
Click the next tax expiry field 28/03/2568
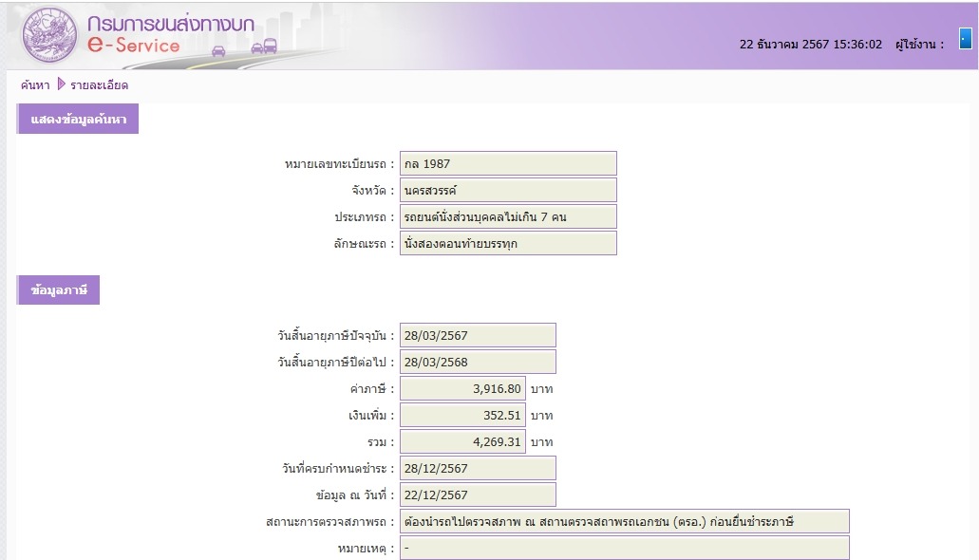click(478, 362)
